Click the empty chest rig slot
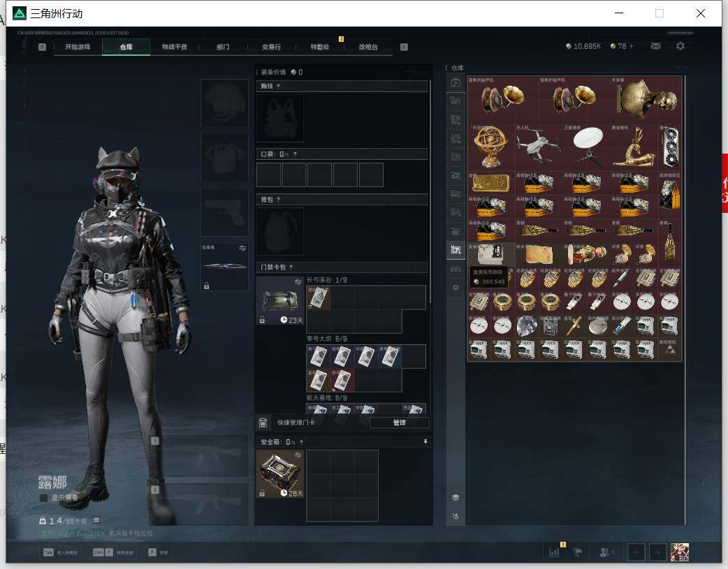Viewport: 728px width, 569px height. [x=280, y=119]
